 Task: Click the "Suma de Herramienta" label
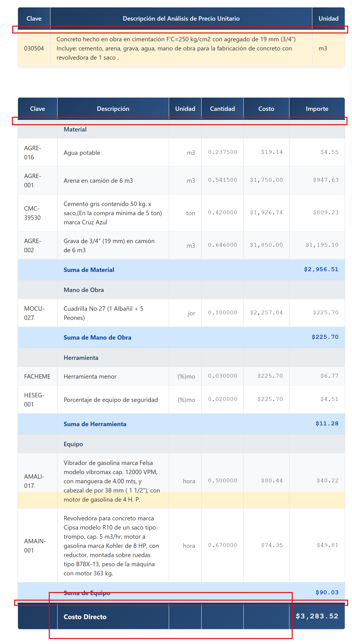pos(95,424)
